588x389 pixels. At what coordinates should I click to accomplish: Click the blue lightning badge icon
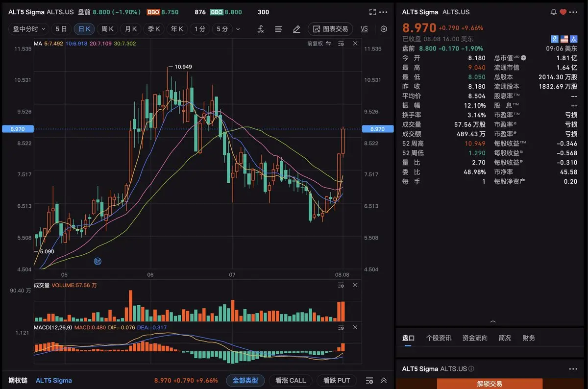coord(555,39)
